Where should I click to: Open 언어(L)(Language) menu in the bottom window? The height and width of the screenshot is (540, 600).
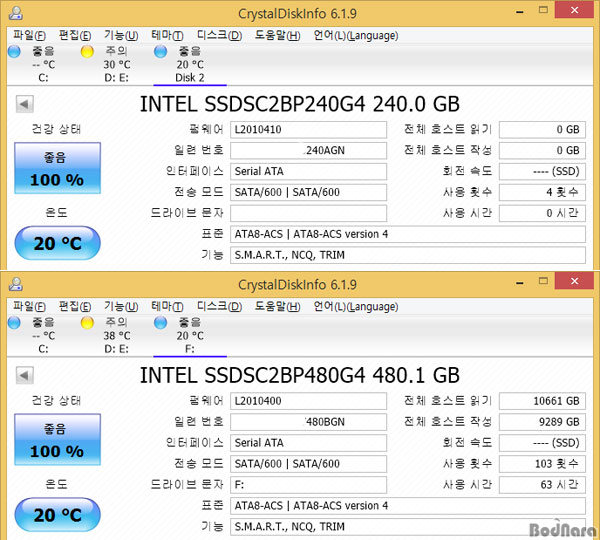click(356, 307)
